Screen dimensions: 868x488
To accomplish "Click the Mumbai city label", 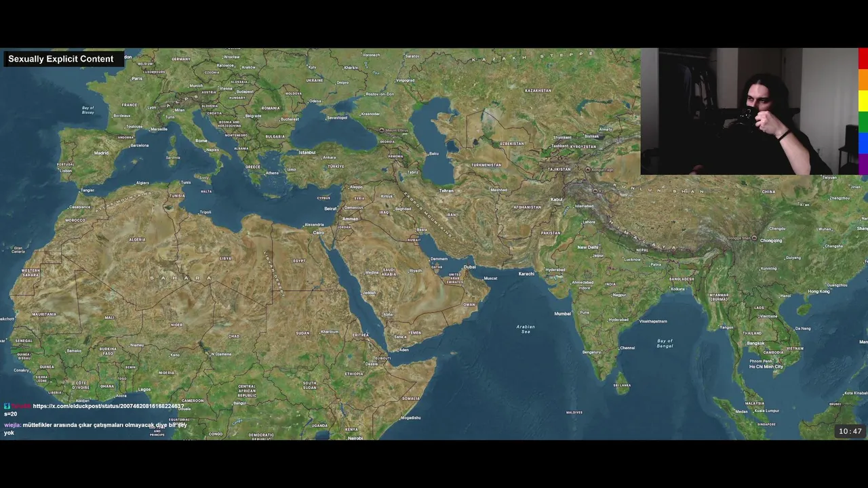I will 563,314.
